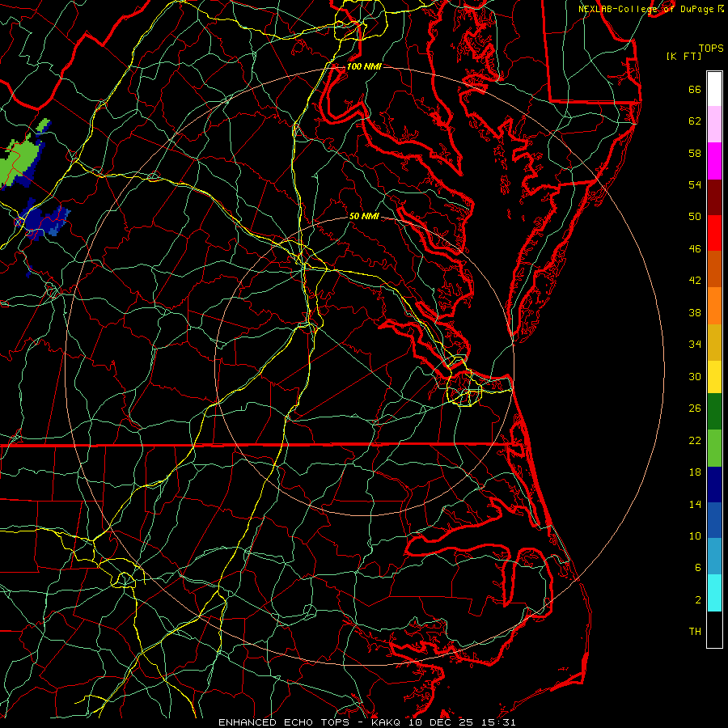
Task: Click the "58" legend value
Action: [695, 153]
